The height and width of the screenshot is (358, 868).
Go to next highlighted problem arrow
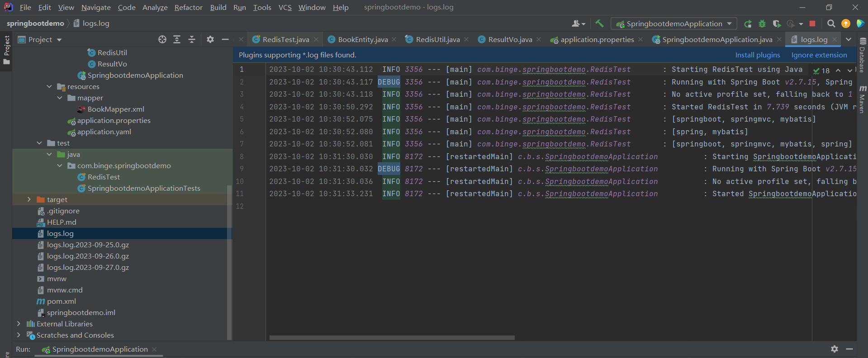click(x=849, y=71)
